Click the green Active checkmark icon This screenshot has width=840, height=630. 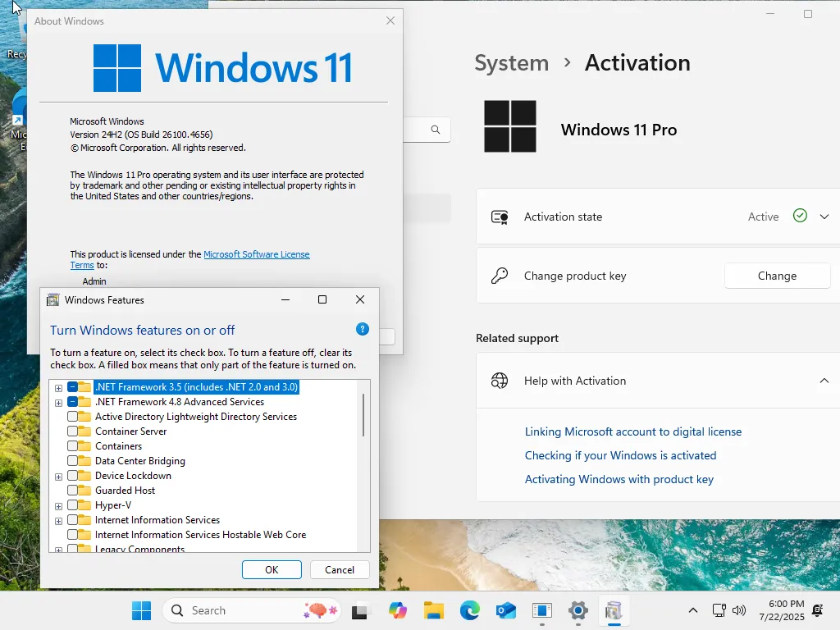[800, 216]
